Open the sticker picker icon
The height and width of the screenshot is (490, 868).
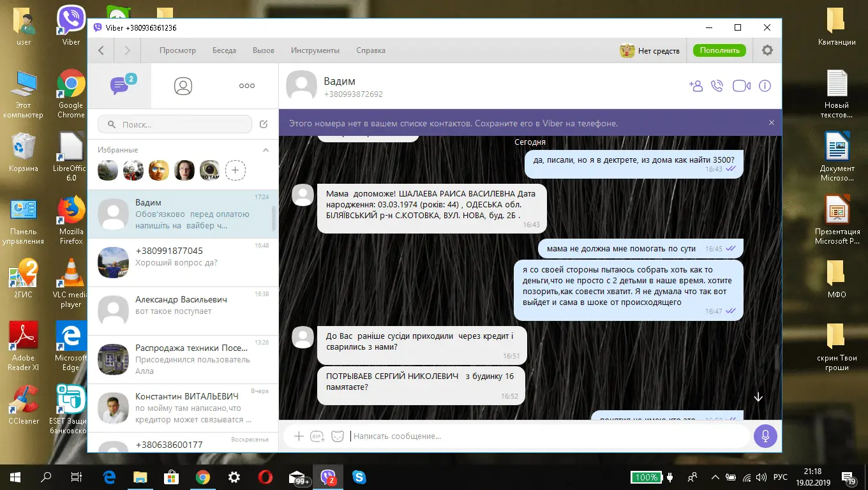(x=338, y=436)
